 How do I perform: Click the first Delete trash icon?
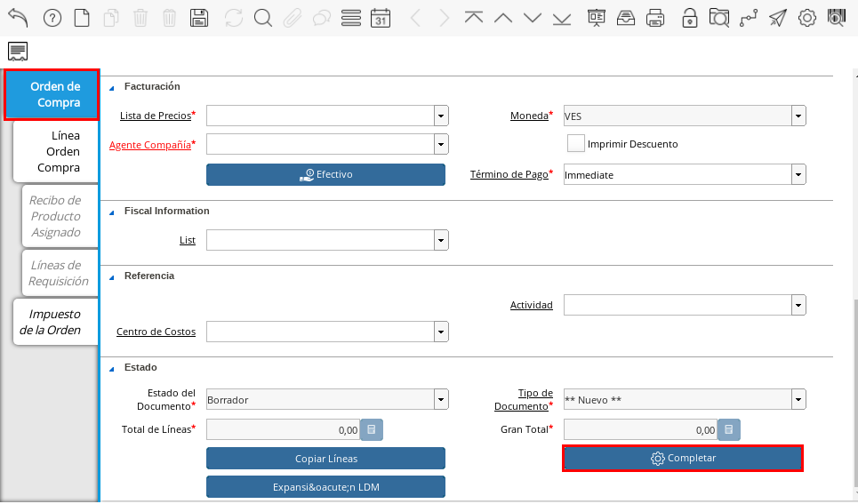pos(140,18)
